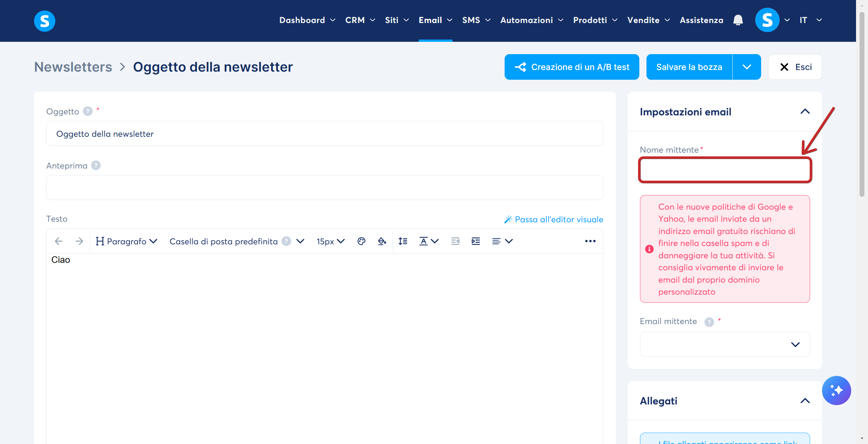This screenshot has width=868, height=444.
Task: Open the Casella di posta predefinita dropdown arrow
Action: 300,241
